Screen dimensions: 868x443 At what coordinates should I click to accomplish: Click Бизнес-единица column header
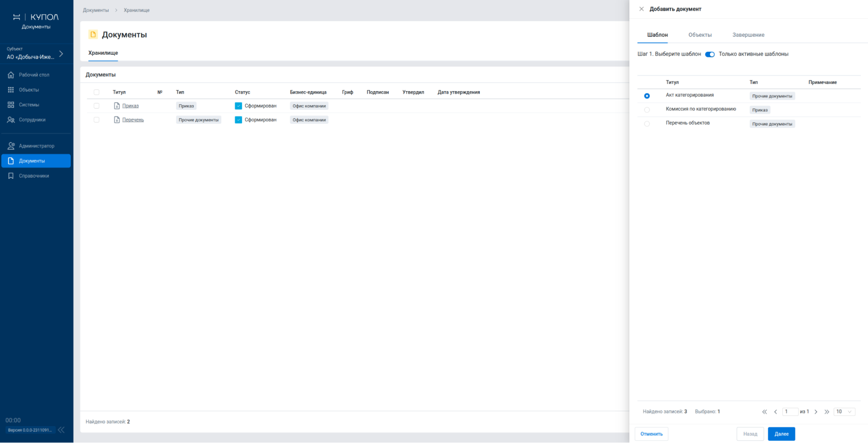point(308,92)
